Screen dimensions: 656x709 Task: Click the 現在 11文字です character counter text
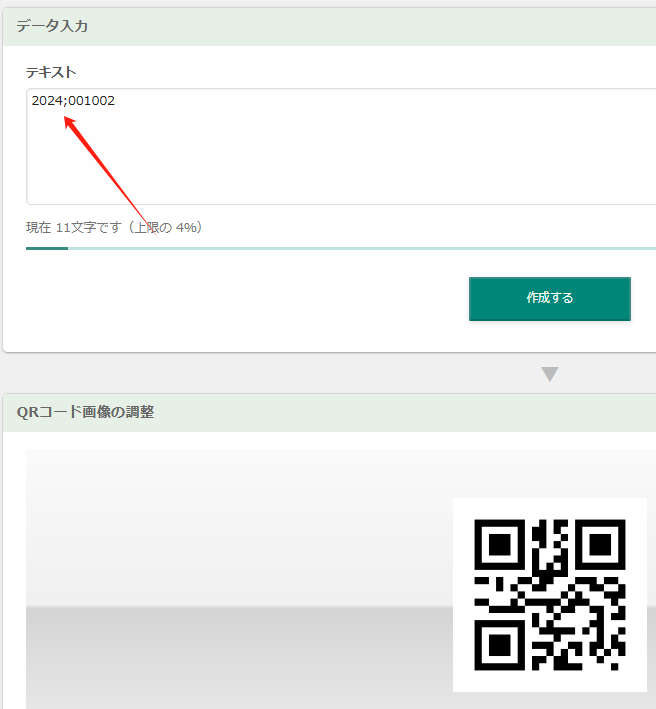(74, 227)
